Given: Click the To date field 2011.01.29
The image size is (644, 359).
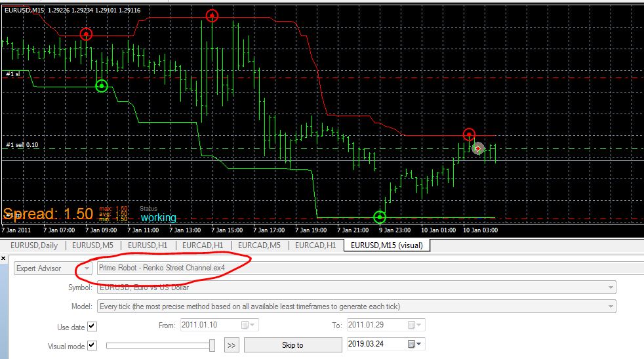Looking at the screenshot, I should (x=386, y=325).
